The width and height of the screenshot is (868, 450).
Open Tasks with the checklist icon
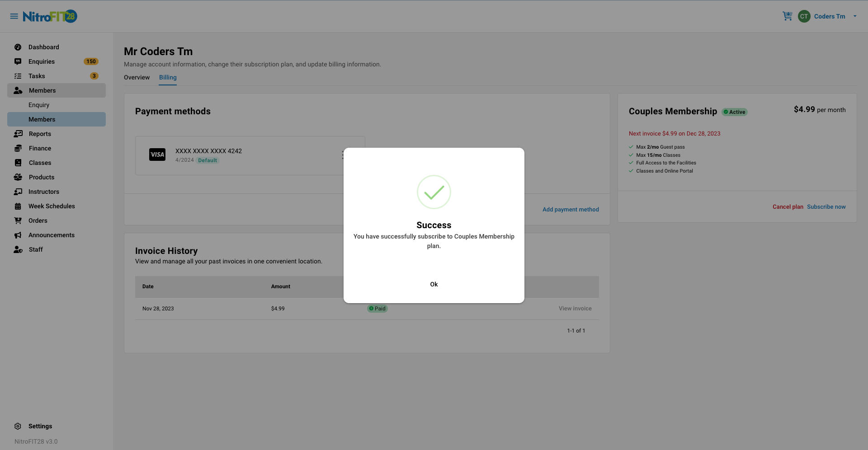pos(18,76)
